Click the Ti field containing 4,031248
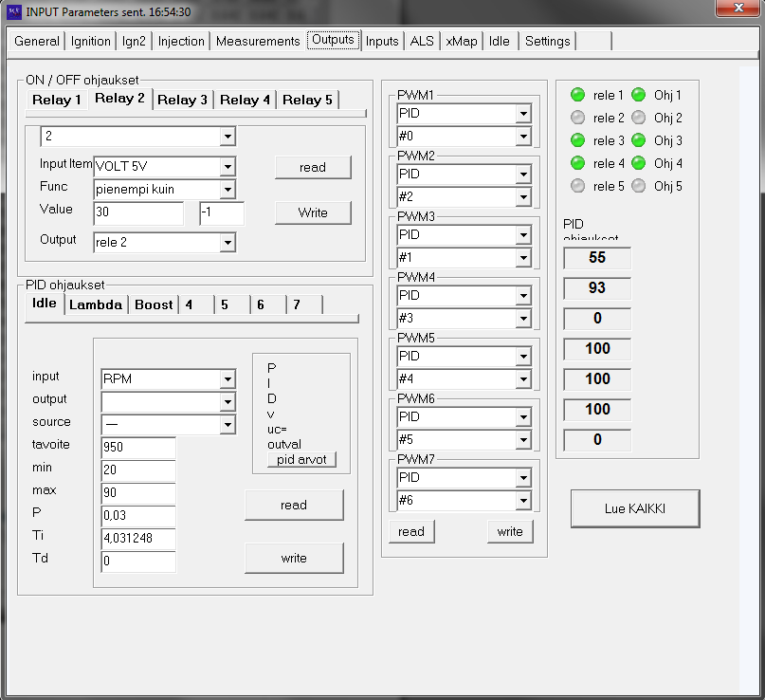765x700 pixels. pyautogui.click(x=138, y=539)
